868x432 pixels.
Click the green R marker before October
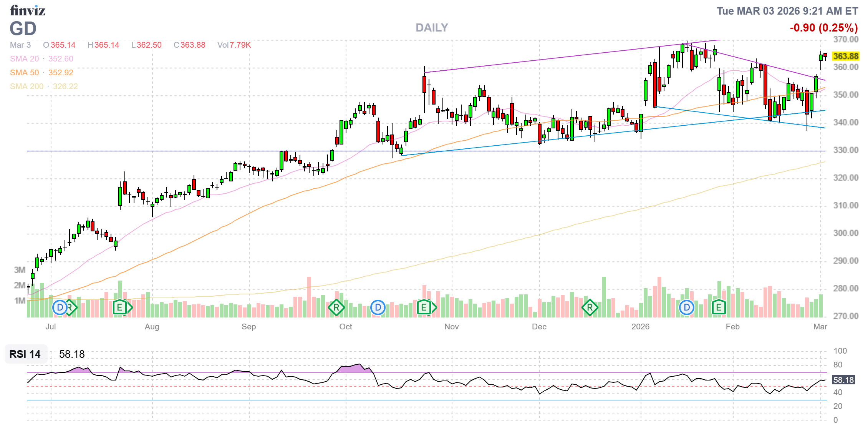pos(336,307)
